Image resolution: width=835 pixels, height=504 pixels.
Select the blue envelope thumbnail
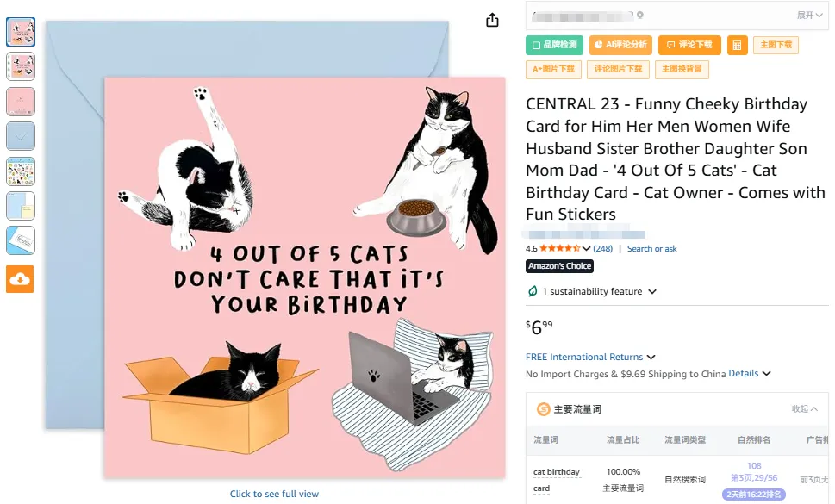pyautogui.click(x=21, y=136)
